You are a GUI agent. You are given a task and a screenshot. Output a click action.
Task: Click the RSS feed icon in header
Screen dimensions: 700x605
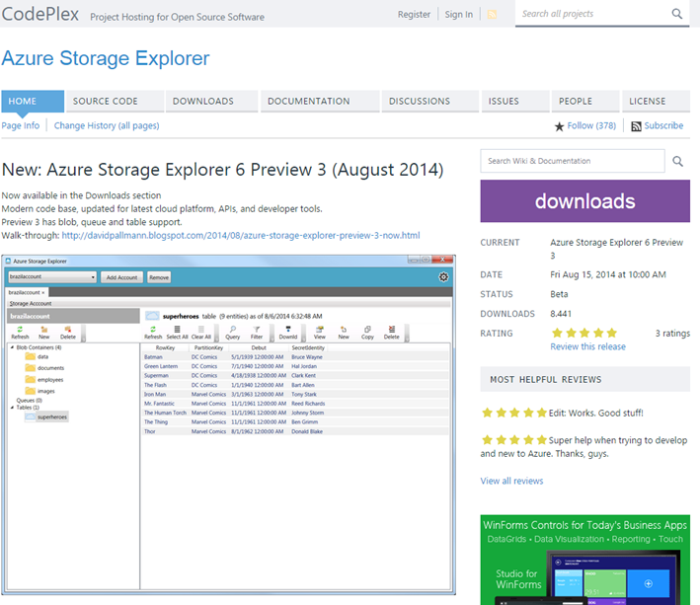pyautogui.click(x=492, y=14)
